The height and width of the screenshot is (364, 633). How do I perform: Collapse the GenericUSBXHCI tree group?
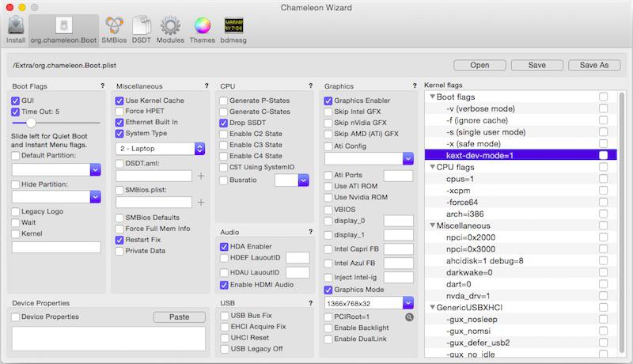432,308
